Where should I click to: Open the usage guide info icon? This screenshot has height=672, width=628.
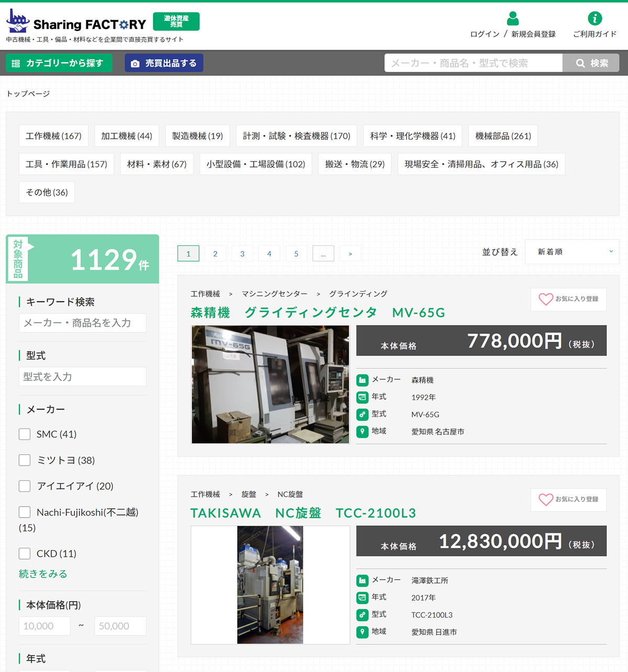(595, 18)
